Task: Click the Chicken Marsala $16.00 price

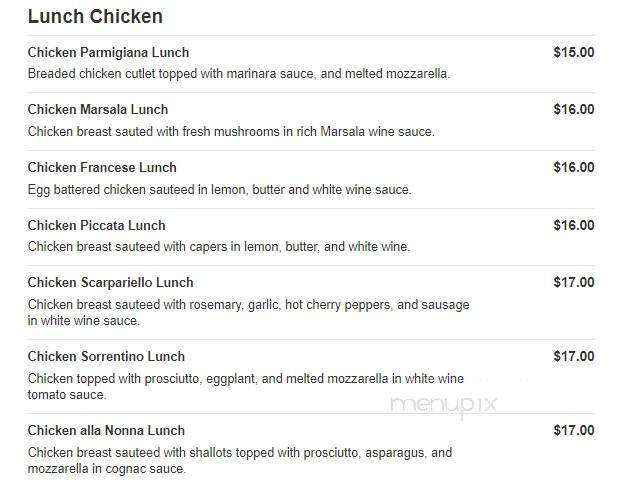Action: 573,110
